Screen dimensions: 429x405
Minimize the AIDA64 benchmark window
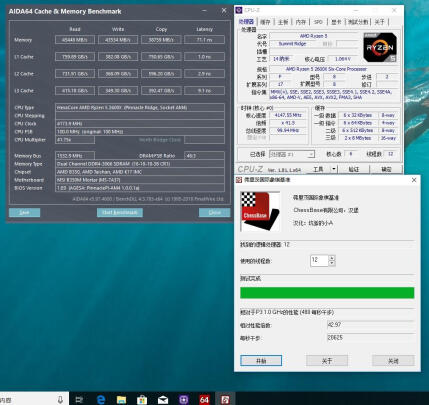click(x=204, y=11)
